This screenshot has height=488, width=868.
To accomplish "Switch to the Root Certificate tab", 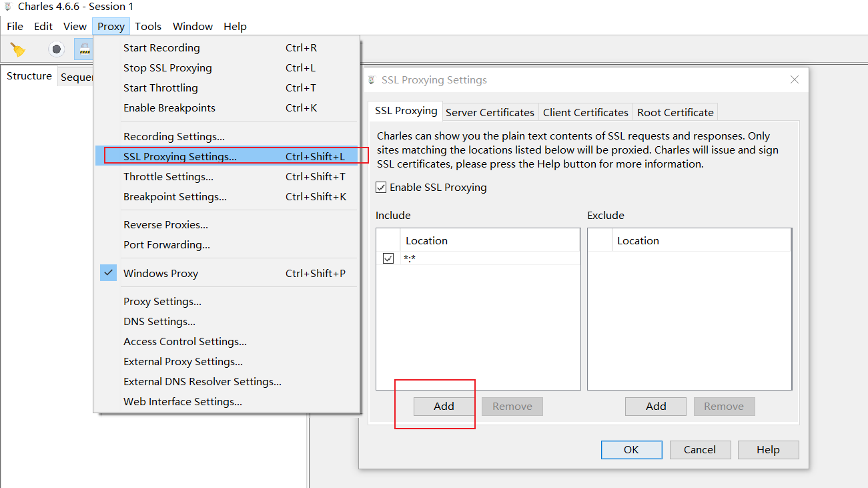I will (x=675, y=112).
